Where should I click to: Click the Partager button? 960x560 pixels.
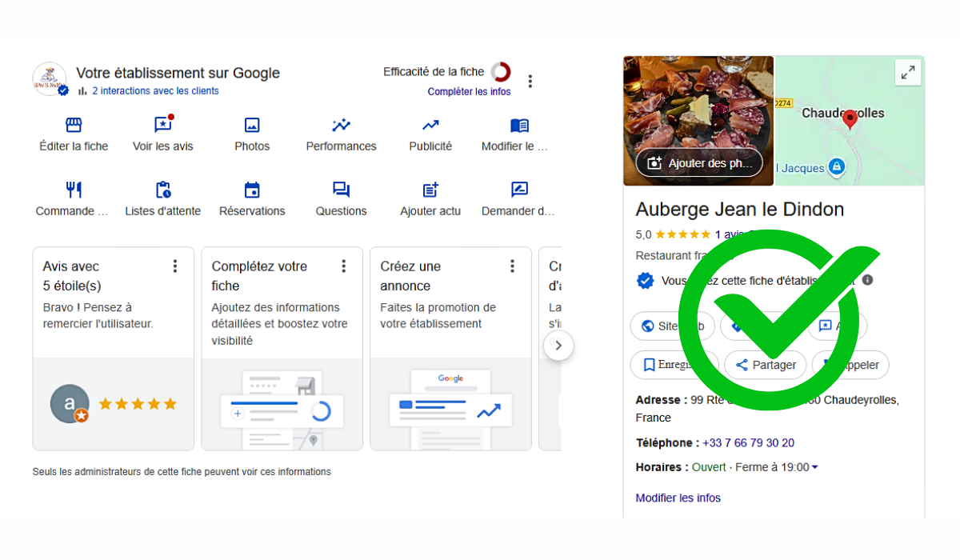(765, 365)
